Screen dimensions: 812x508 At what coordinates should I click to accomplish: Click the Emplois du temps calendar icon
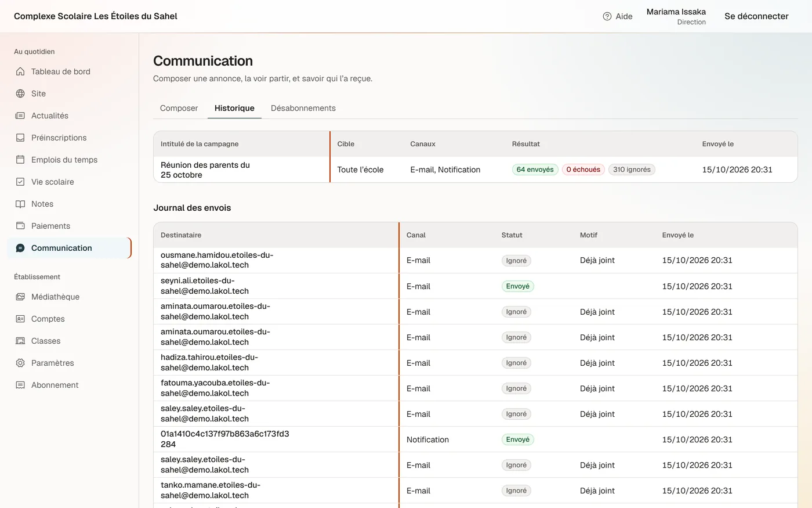coord(20,160)
